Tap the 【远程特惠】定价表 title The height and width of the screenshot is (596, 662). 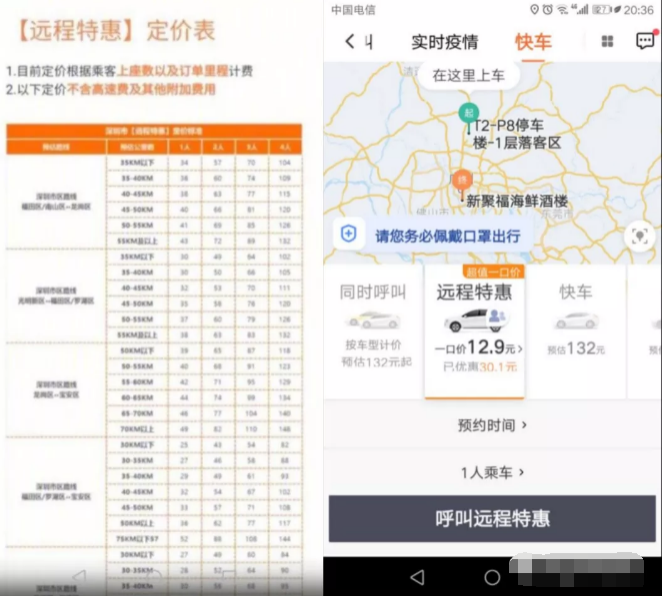[x=117, y=31]
